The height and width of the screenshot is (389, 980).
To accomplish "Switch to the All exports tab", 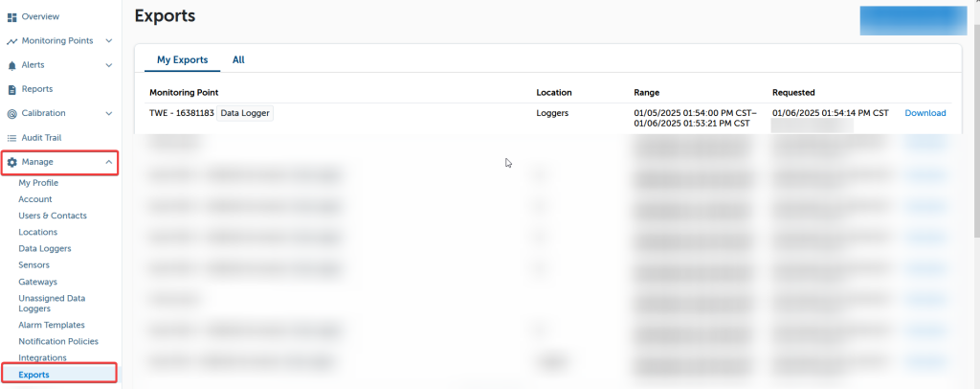I will pos(238,59).
